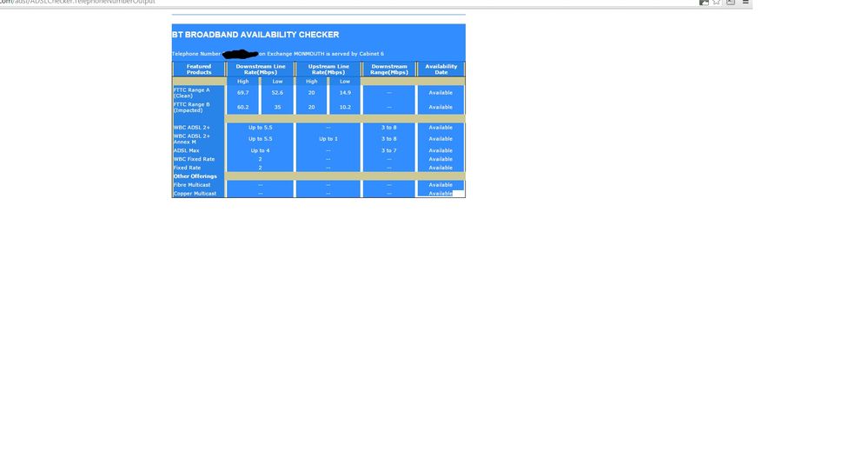This screenshot has height=470, width=868.
Task: Click the Upstream Line Rate(Mbps) header
Action: point(328,70)
